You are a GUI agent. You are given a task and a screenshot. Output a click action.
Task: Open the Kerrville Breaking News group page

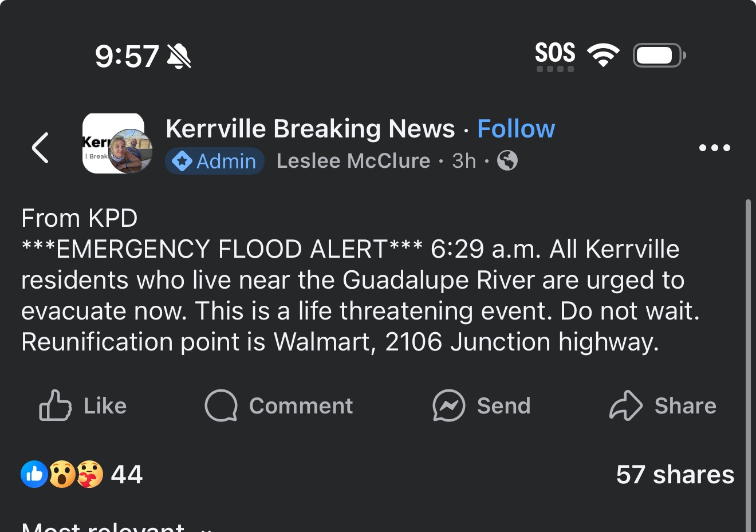point(310,129)
